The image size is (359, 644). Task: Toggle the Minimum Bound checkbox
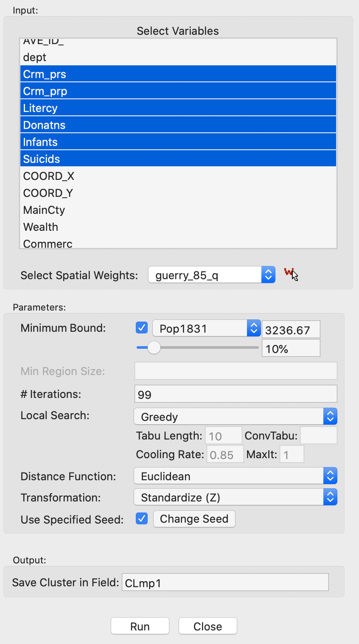click(x=142, y=328)
